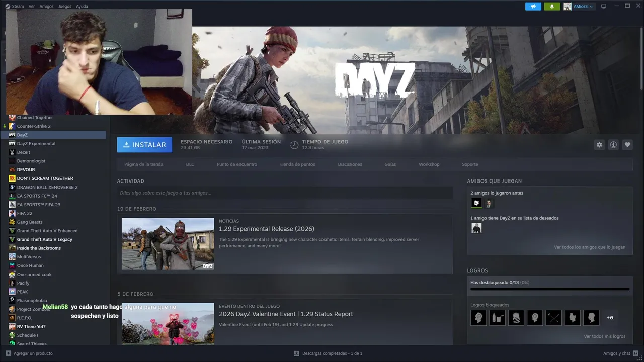Click the Grand Theft Auto V Enhanced icon
This screenshot has width=644, height=362.
[12, 231]
